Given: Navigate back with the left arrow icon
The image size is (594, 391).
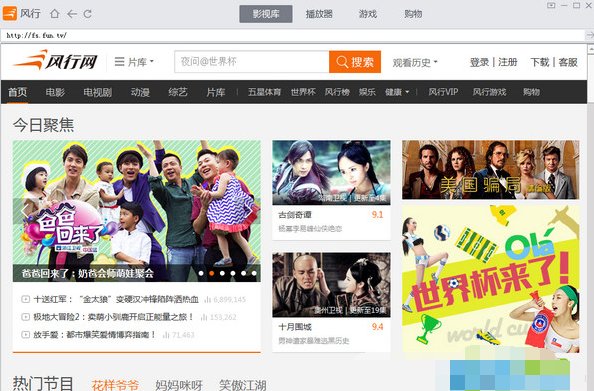Looking at the screenshot, I should (72, 14).
